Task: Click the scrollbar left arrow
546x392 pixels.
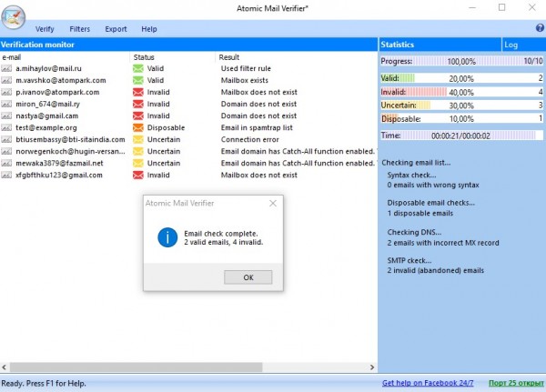Action: click(5, 367)
